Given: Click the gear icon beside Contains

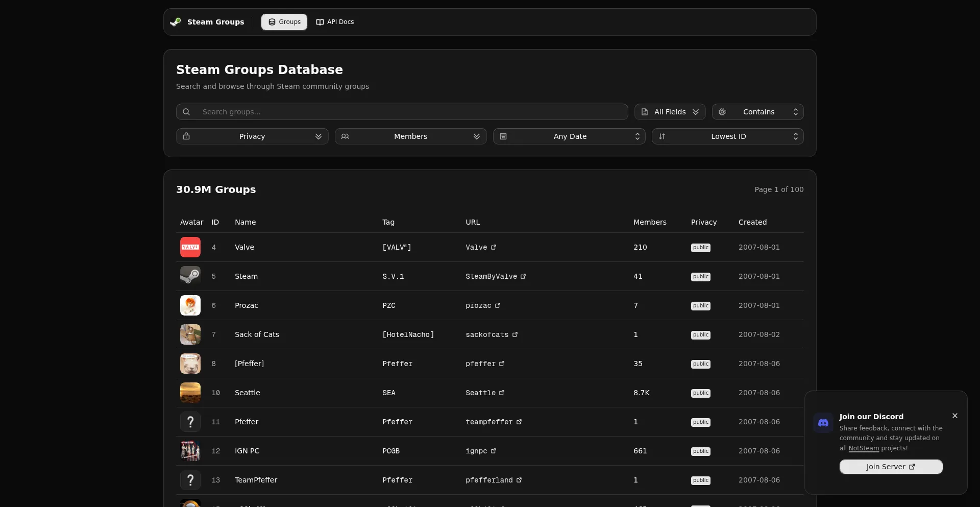Looking at the screenshot, I should pyautogui.click(x=722, y=112).
